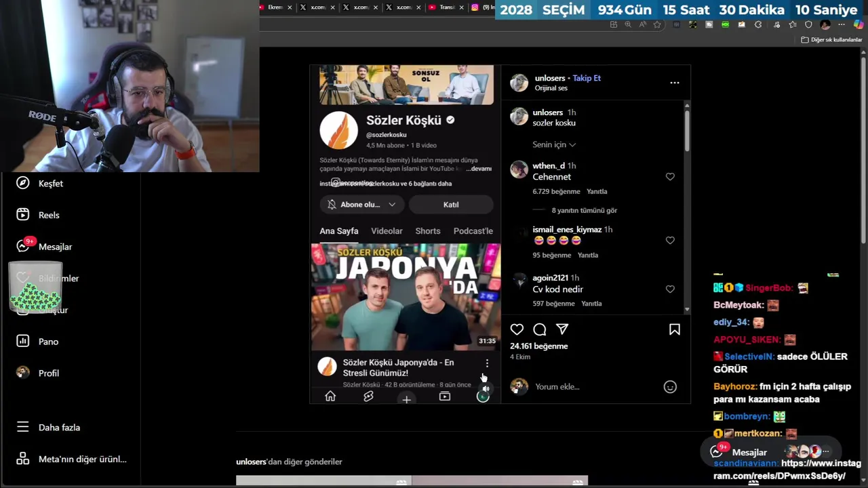Viewport: 868px width, 488px height.
Task: Like agoin2121's comment
Action: coord(670,289)
